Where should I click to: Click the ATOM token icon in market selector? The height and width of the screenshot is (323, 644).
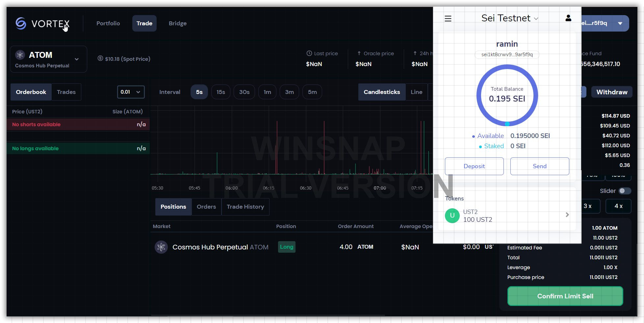point(20,55)
